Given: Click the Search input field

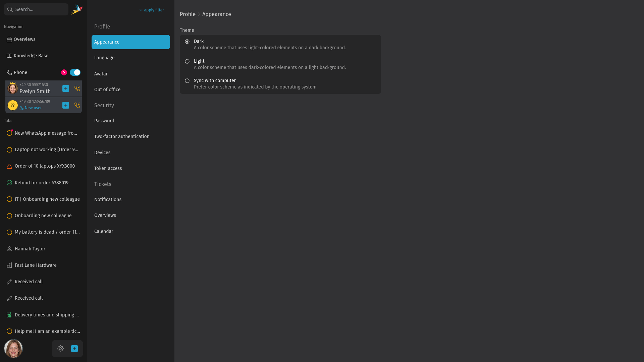Looking at the screenshot, I should (x=36, y=9).
